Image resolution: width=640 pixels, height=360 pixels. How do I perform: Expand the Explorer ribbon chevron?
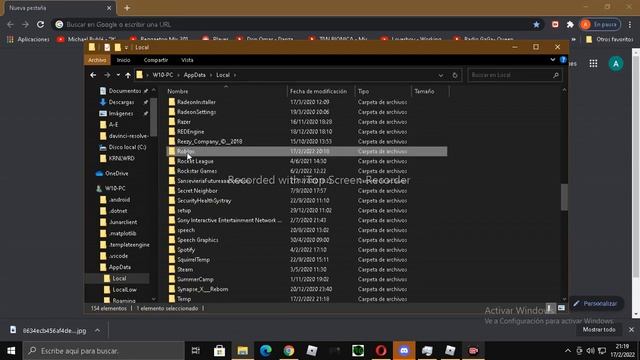552,60
